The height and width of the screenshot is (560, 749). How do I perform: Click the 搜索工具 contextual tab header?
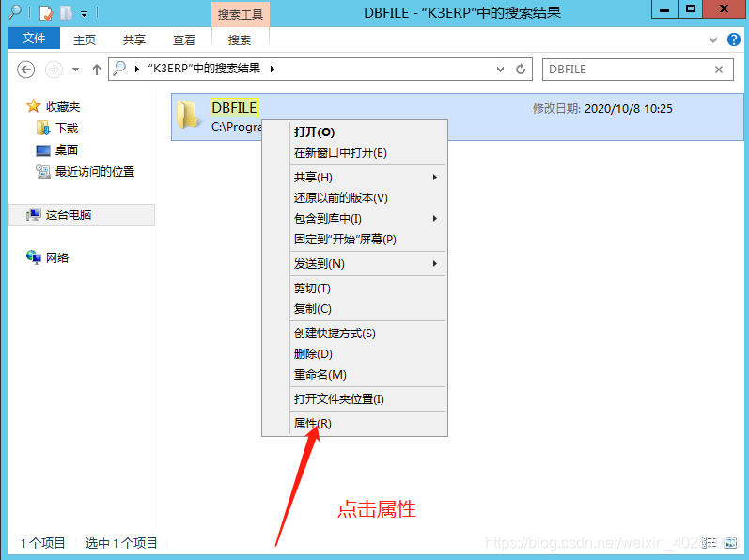coord(241,14)
